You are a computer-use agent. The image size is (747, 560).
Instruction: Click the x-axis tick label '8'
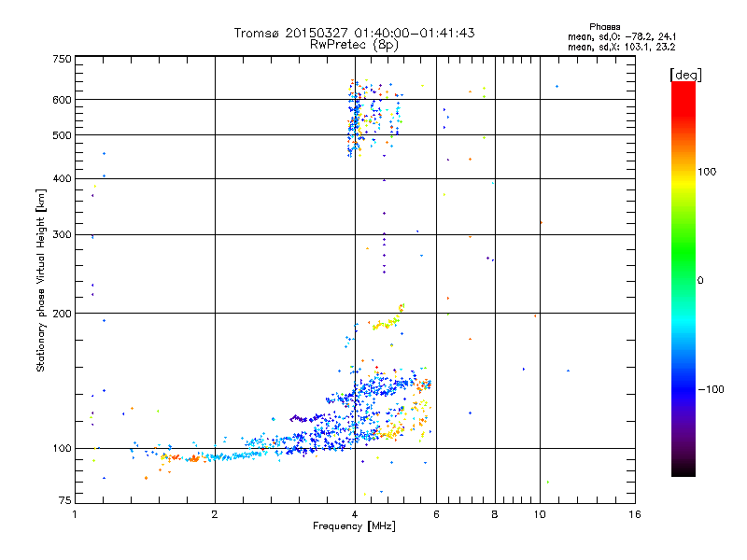(x=495, y=514)
